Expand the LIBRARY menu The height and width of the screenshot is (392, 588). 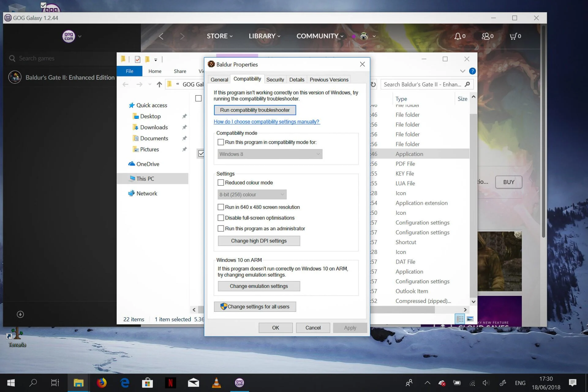[264, 36]
